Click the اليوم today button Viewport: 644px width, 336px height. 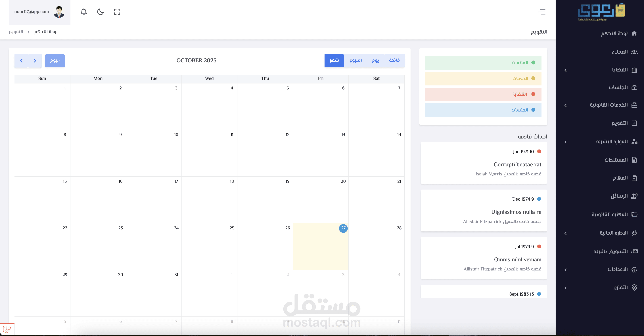(x=55, y=60)
